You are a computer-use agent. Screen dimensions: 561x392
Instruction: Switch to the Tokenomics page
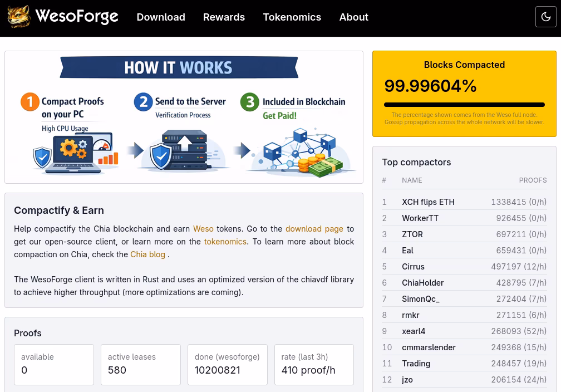[x=292, y=17]
